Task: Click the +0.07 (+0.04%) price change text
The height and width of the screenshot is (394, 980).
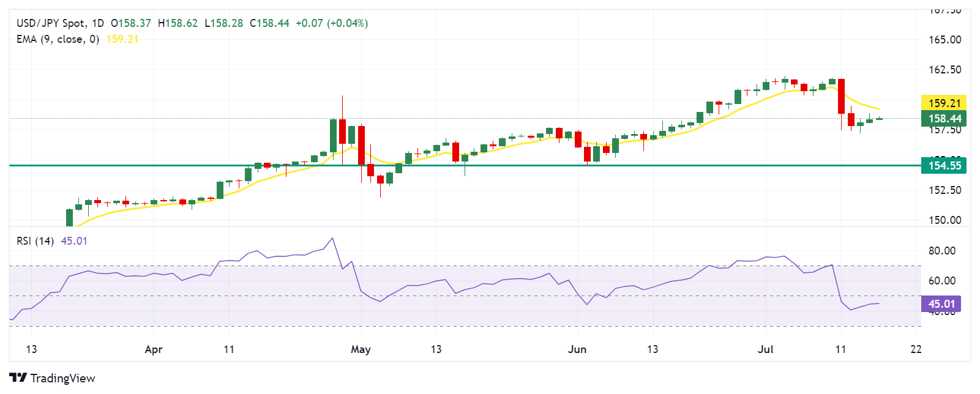Action: click(x=332, y=23)
